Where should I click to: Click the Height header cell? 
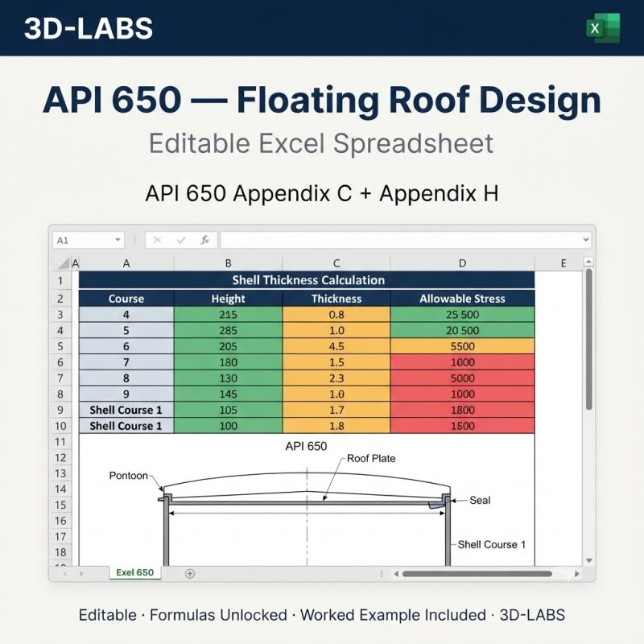click(x=229, y=299)
